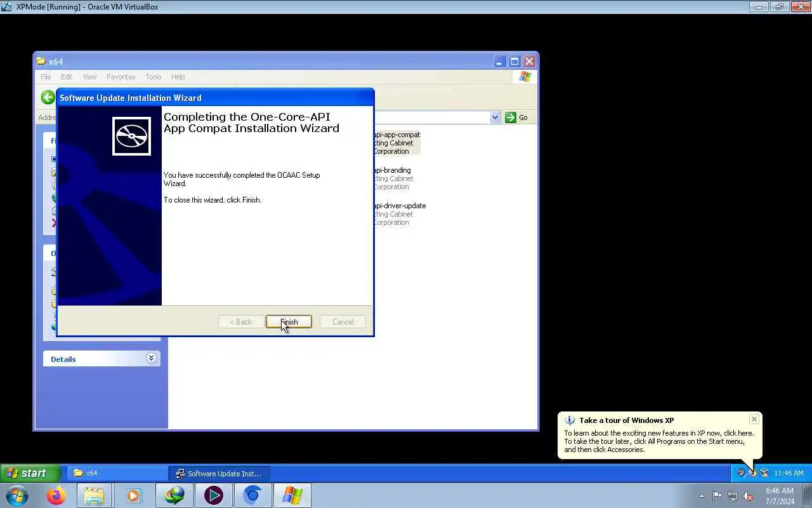Select Software Update Inst... taskbar button
The image size is (812, 508).
(219, 473)
